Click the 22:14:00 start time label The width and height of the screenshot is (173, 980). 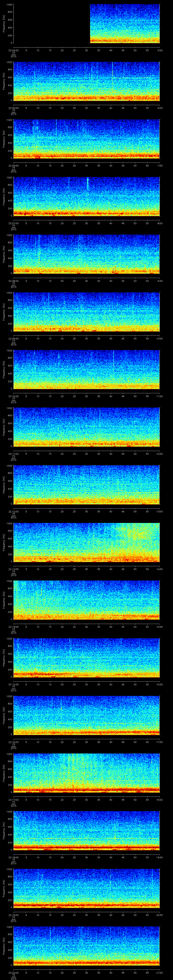pyautogui.click(x=13, y=627)
